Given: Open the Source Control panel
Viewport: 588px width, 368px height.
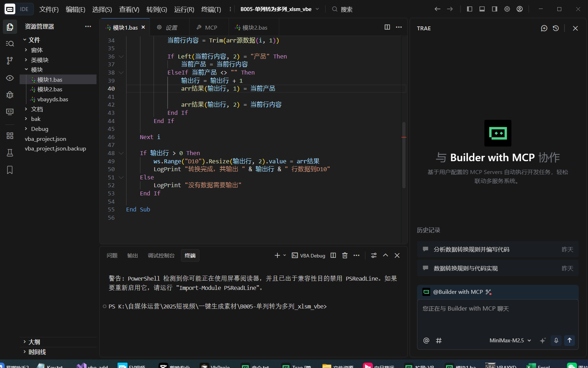Looking at the screenshot, I should [10, 61].
